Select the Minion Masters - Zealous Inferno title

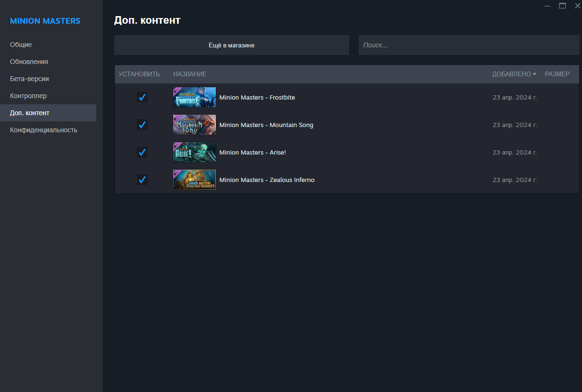click(x=267, y=180)
